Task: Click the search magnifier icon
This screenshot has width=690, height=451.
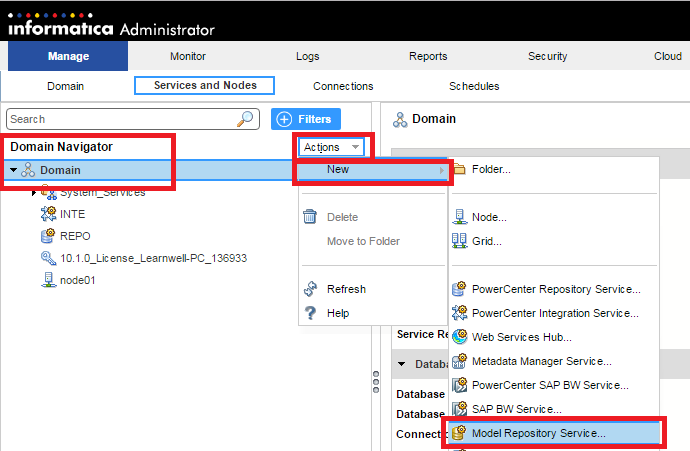Action: (245, 119)
